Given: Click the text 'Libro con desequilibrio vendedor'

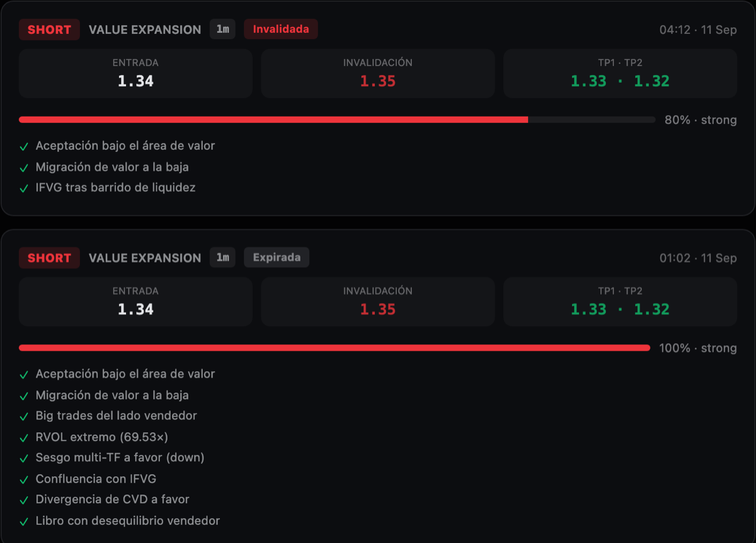Looking at the screenshot, I should [128, 520].
